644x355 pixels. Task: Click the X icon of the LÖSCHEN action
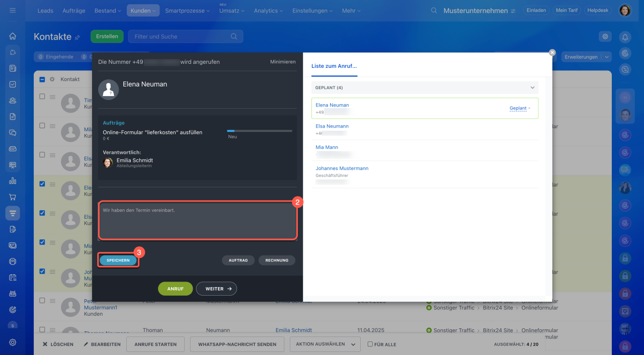[45, 344]
